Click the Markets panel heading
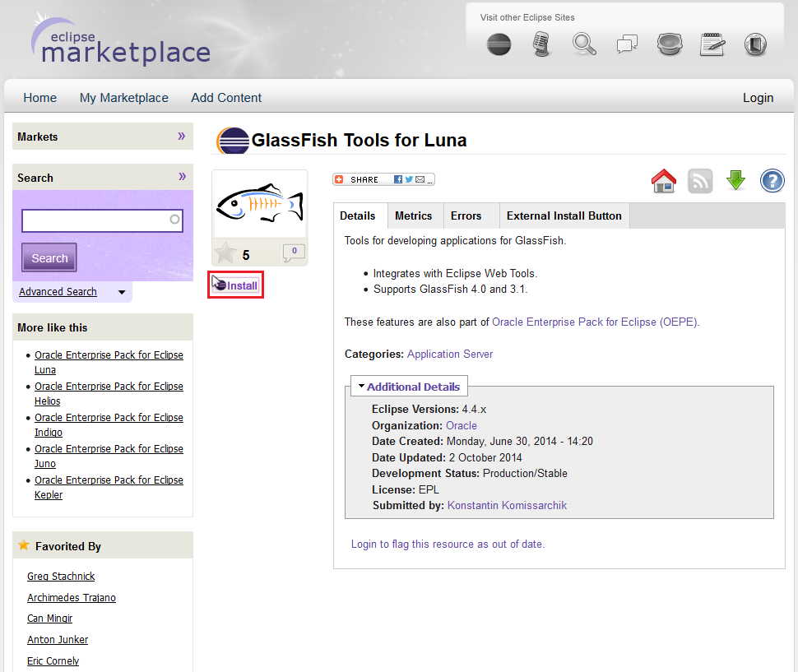Viewport: 798px width, 672px height. coord(38,137)
